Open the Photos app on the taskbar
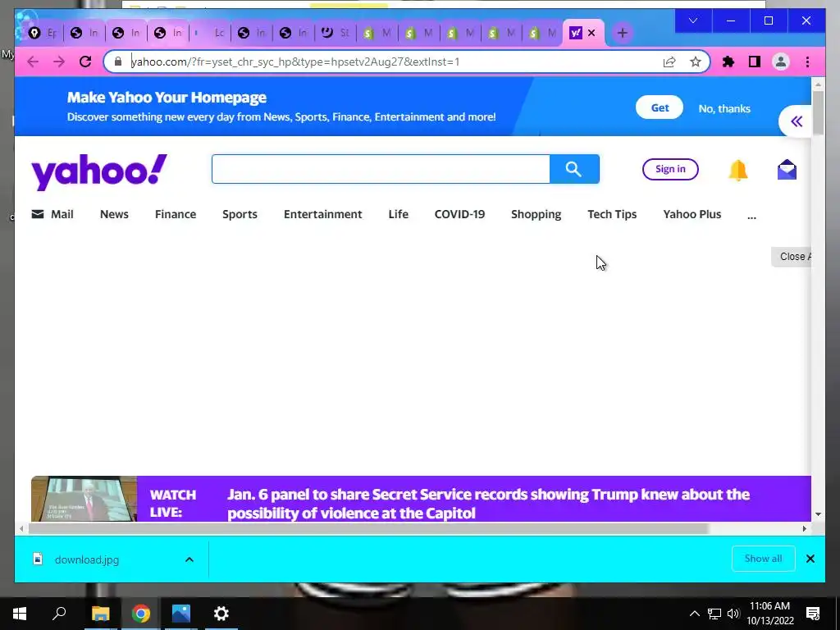Viewport: 840px width, 630px height. (181, 614)
